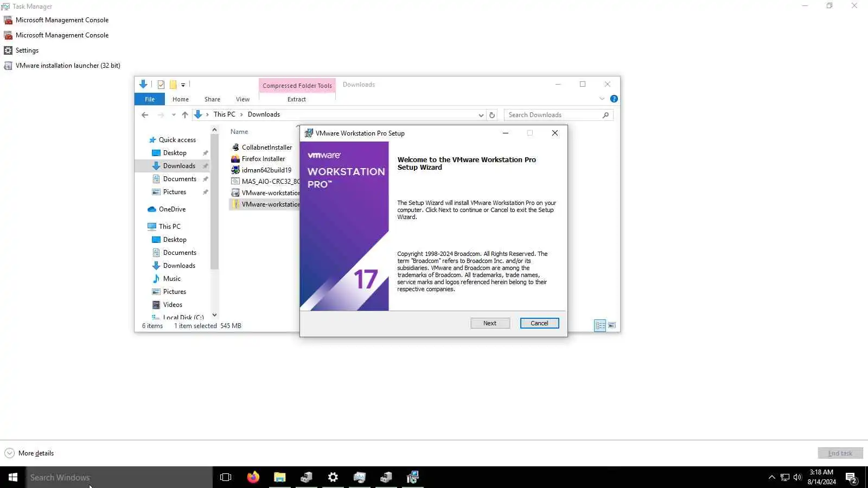Open Settings gear on the taskbar
The width and height of the screenshot is (868, 488).
[x=333, y=477]
